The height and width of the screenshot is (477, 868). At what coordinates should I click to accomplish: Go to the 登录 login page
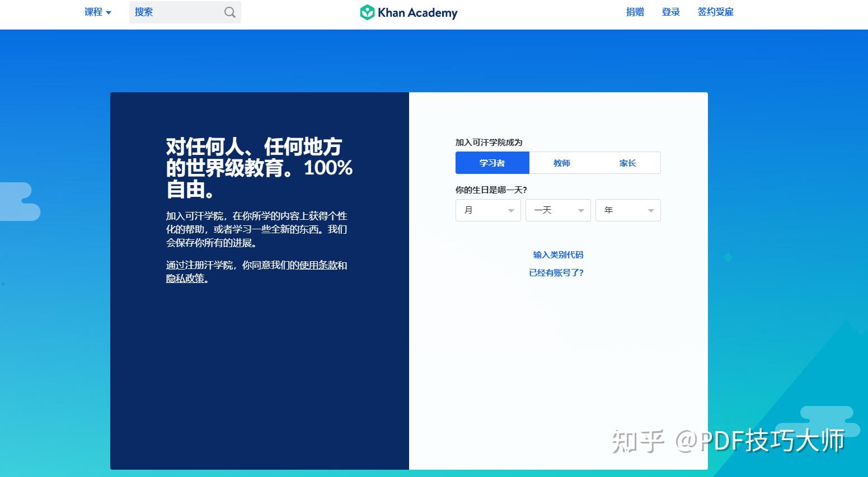pos(670,12)
